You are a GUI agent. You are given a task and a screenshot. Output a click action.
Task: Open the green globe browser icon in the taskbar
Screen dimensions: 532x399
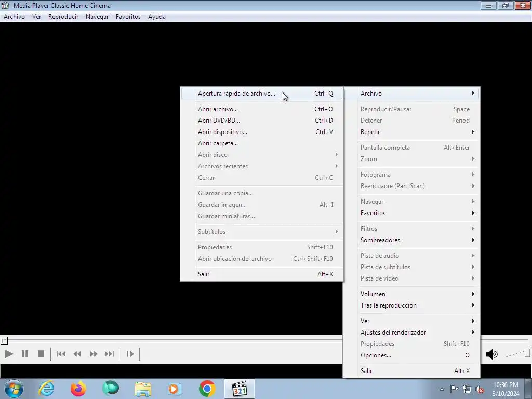(111, 389)
